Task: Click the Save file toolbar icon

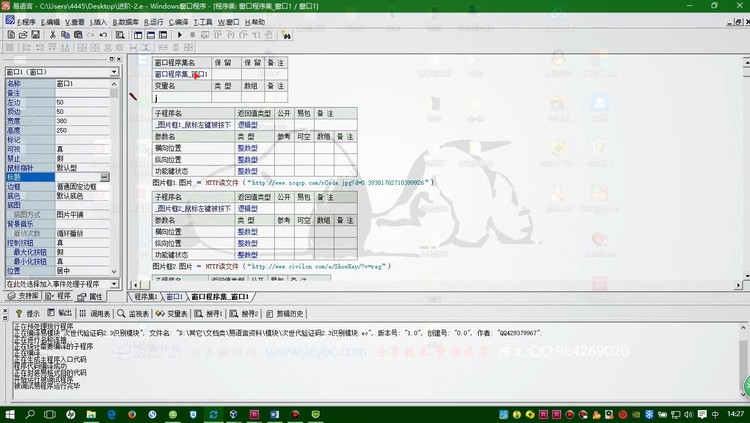Action: [36, 34]
